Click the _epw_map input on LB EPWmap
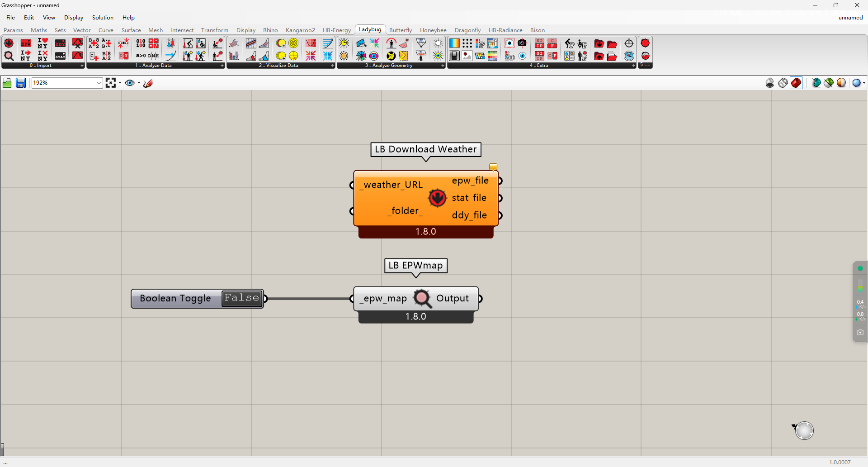 click(x=384, y=299)
